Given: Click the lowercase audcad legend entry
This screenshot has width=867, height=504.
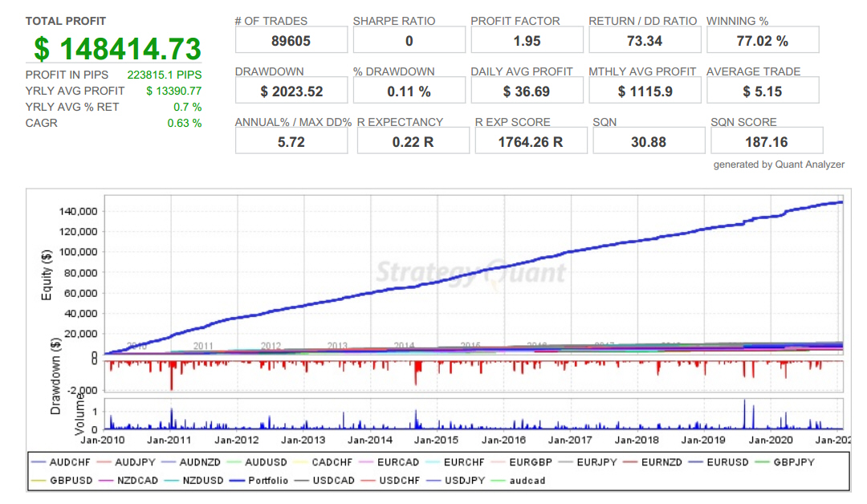Looking at the screenshot, I should pyautogui.click(x=519, y=481).
